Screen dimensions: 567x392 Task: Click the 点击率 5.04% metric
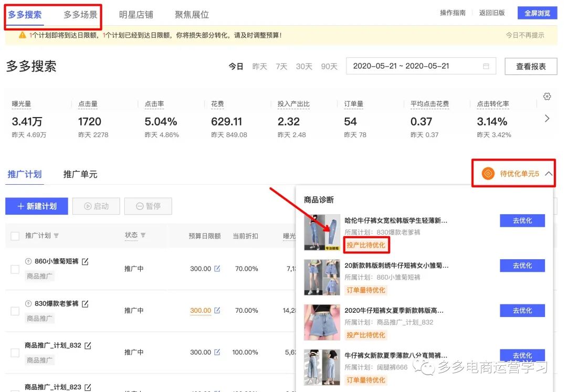(162, 120)
